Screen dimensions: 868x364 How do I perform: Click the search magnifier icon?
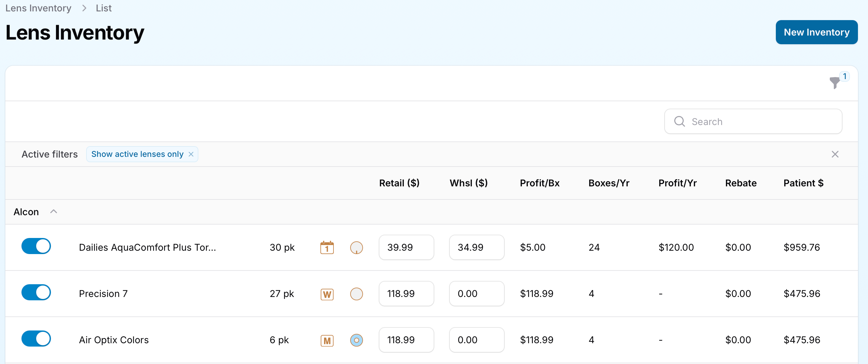[679, 121]
